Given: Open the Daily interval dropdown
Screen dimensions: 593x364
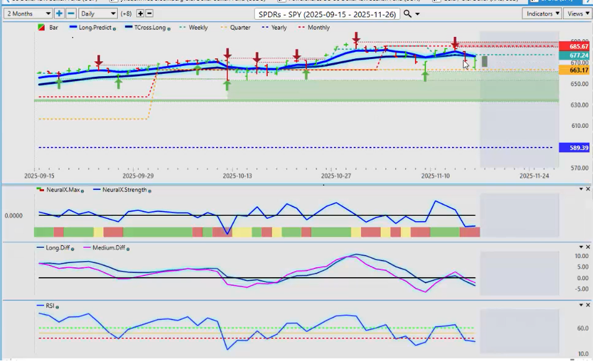Looking at the screenshot, I should (98, 13).
